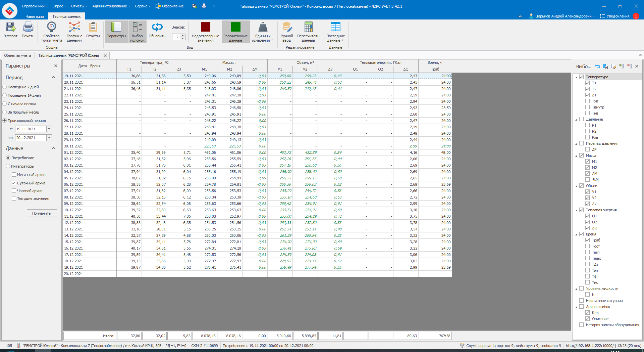Image resolution: width=644 pixels, height=352 pixels.
Task: Open the end date dropdown 20.12.2021
Action: (x=49, y=138)
